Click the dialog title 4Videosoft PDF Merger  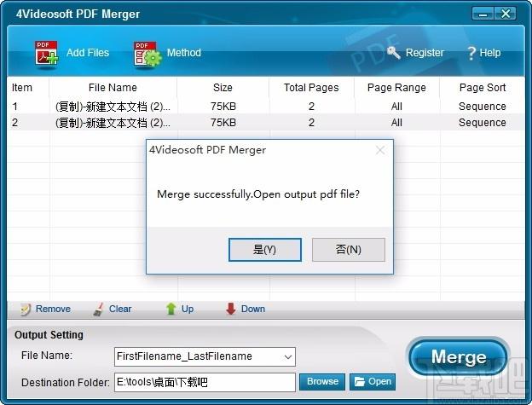tap(208, 150)
